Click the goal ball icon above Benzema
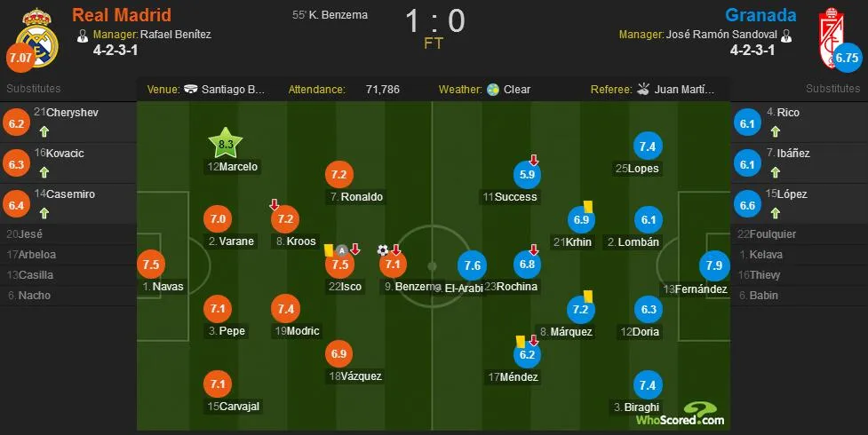868x435 pixels. click(x=383, y=250)
